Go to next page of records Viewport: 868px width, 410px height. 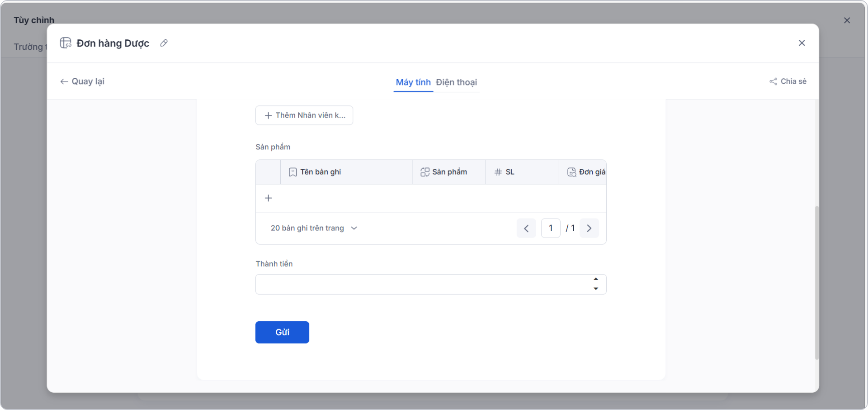[589, 229]
